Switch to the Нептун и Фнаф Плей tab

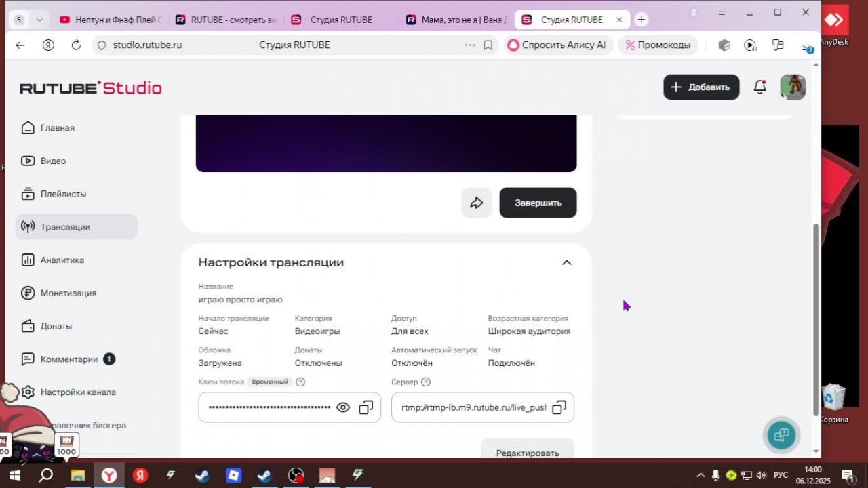pos(111,20)
